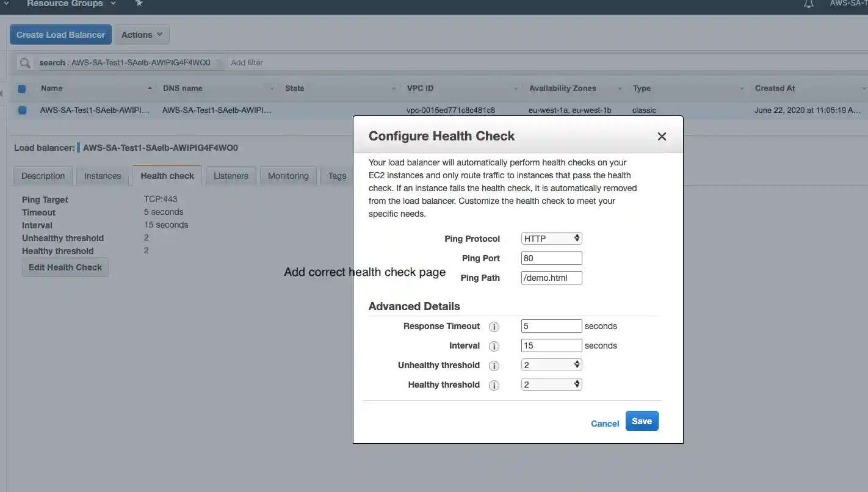Switch to the Instances tab
This screenshot has height=492, width=868.
tap(103, 176)
